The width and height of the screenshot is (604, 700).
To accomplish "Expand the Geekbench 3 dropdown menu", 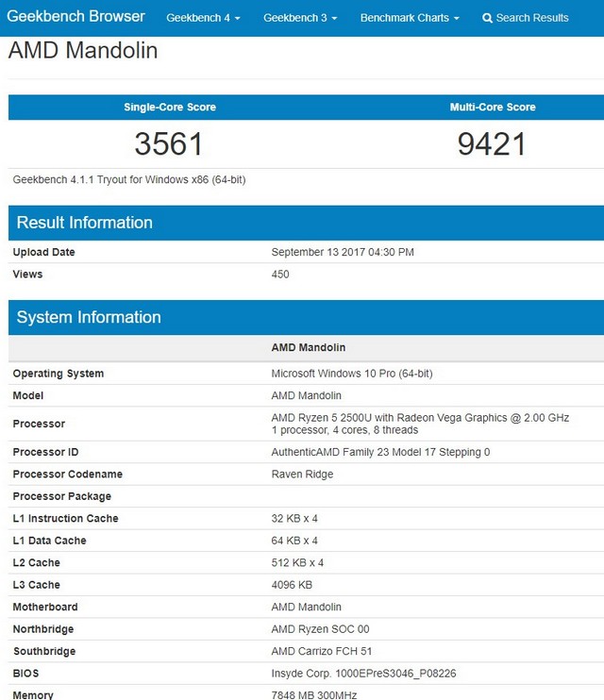I will [x=300, y=18].
